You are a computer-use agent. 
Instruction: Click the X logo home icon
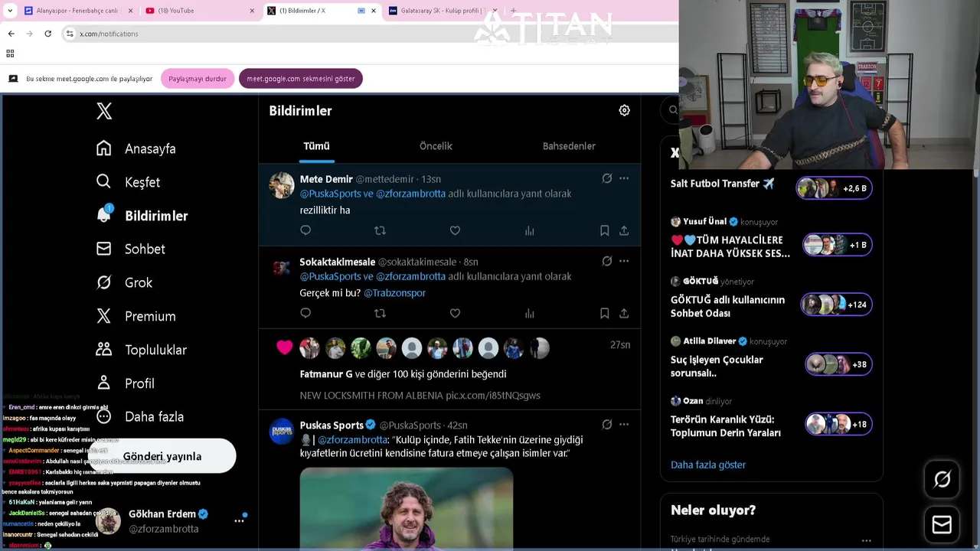click(104, 111)
